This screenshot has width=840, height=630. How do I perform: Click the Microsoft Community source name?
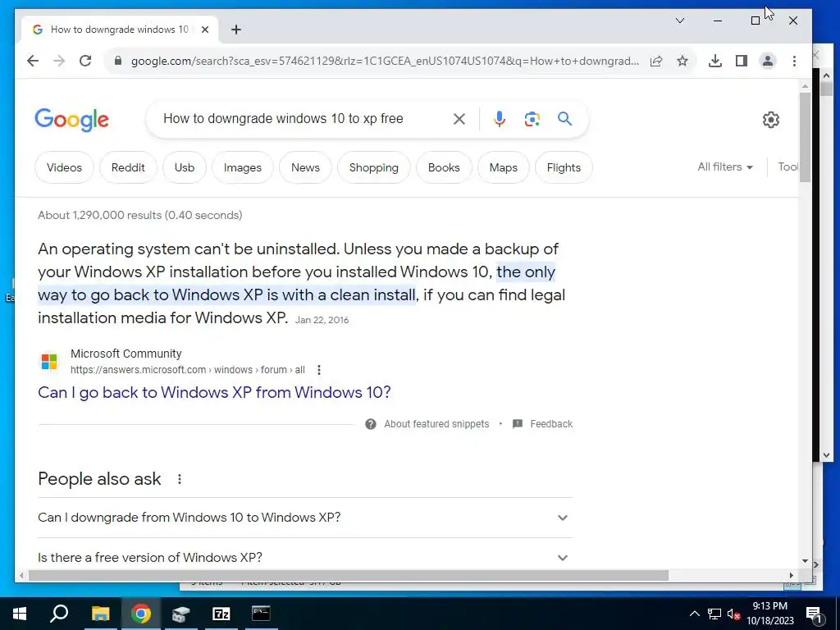pyautogui.click(x=126, y=354)
